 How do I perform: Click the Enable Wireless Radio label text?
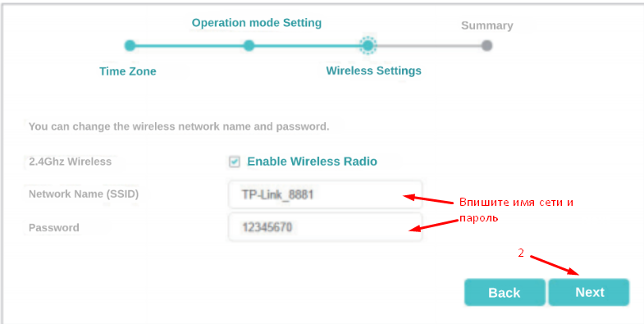click(312, 162)
